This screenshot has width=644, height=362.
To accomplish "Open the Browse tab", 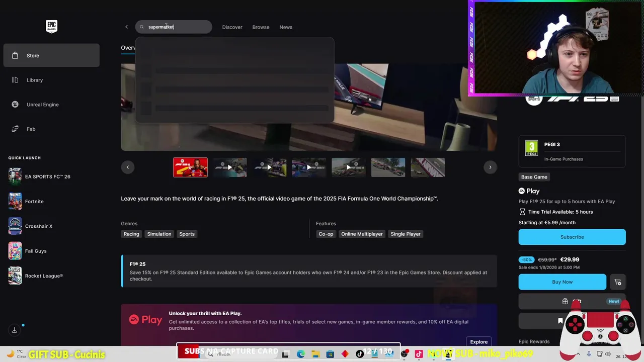I will point(261,27).
